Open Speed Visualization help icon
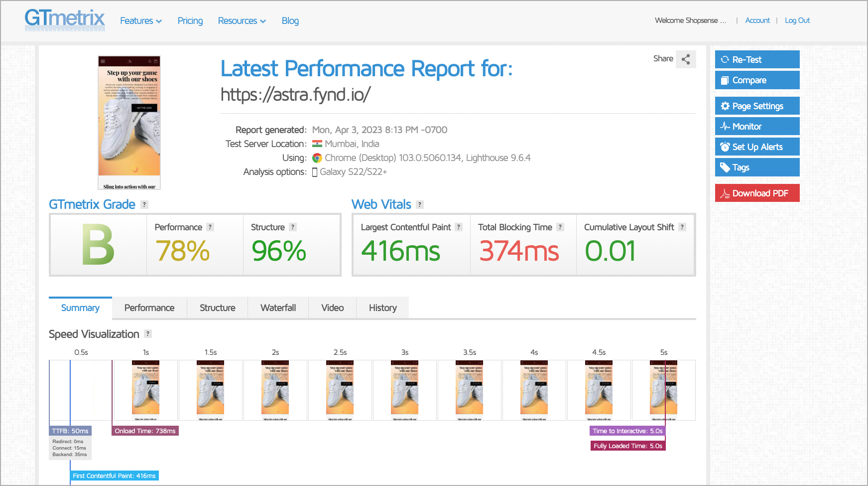This screenshot has height=486, width=868. coord(148,333)
